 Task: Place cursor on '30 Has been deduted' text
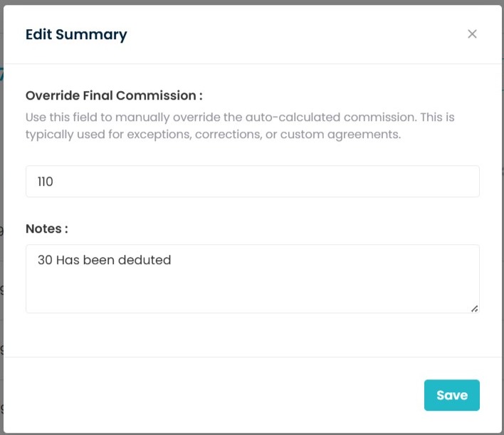point(104,260)
